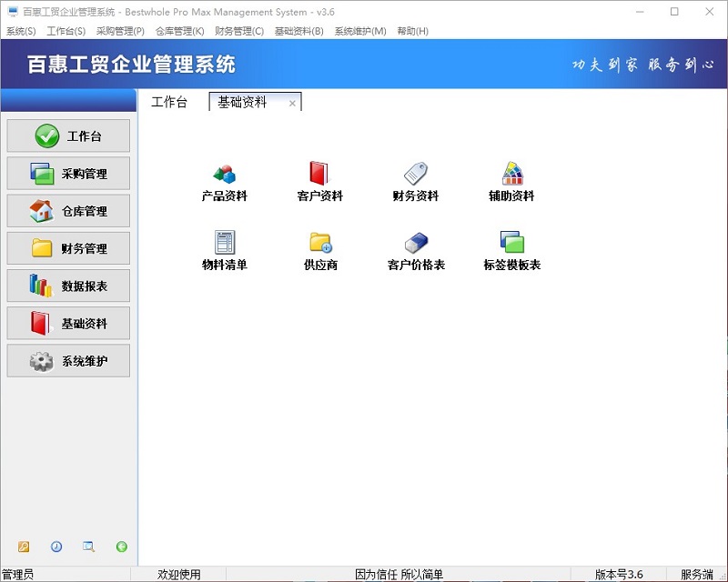This screenshot has width=728, height=582.
Task: Select 基础资料 sidebar button
Action: [68, 323]
